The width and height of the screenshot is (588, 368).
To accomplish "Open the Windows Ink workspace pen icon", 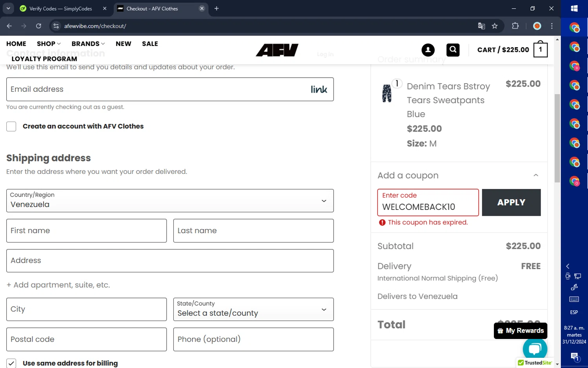I will (x=574, y=287).
